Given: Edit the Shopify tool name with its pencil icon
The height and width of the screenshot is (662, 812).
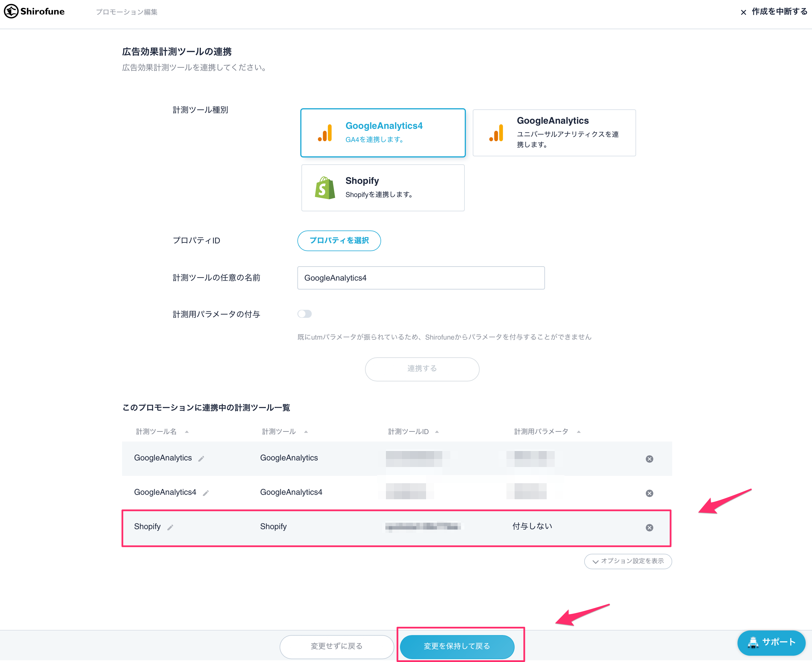Looking at the screenshot, I should (170, 527).
